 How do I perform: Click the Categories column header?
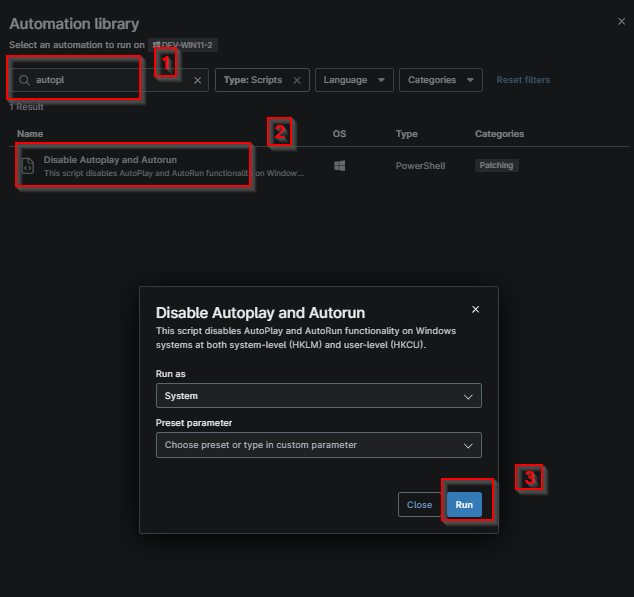tap(499, 134)
